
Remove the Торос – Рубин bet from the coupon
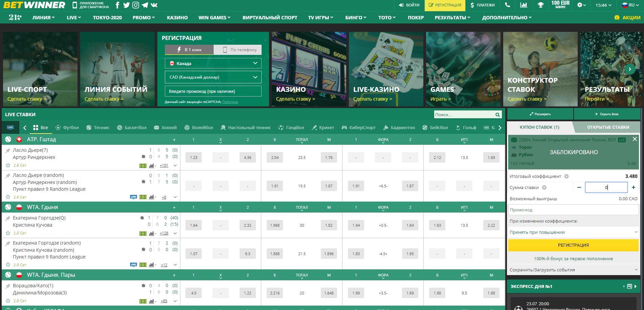[635, 139]
